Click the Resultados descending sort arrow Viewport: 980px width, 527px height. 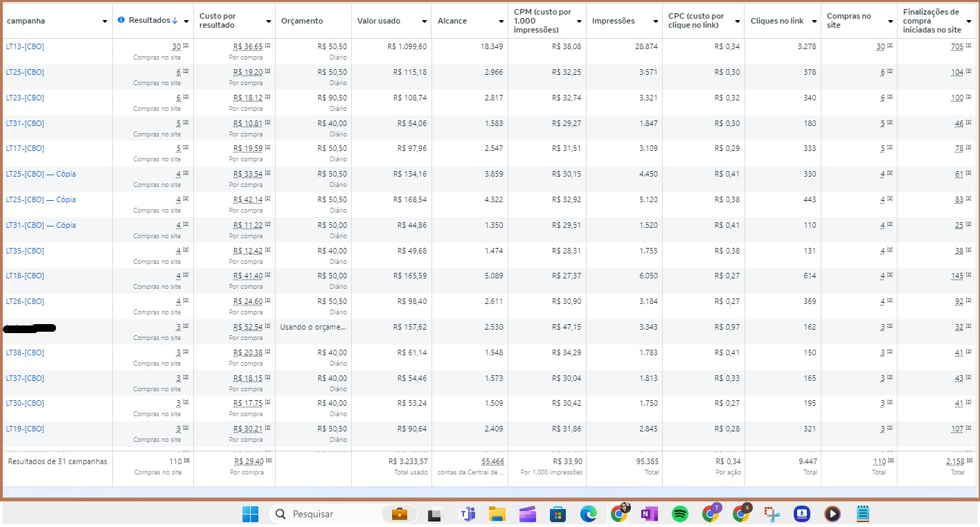175,21
